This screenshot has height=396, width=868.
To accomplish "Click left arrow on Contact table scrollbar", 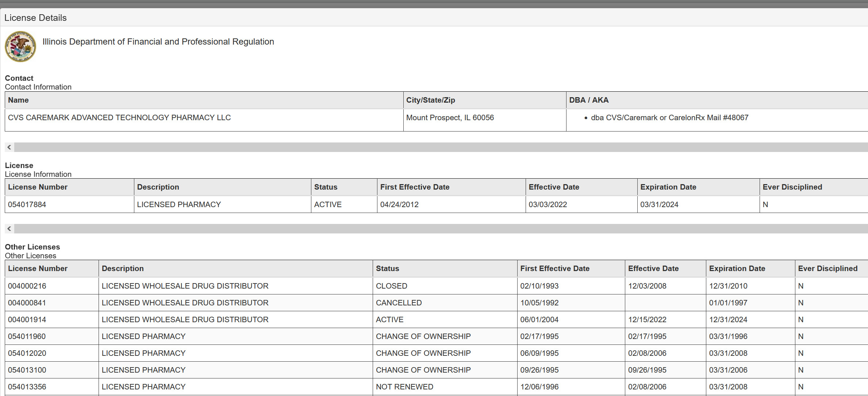I will (9, 147).
